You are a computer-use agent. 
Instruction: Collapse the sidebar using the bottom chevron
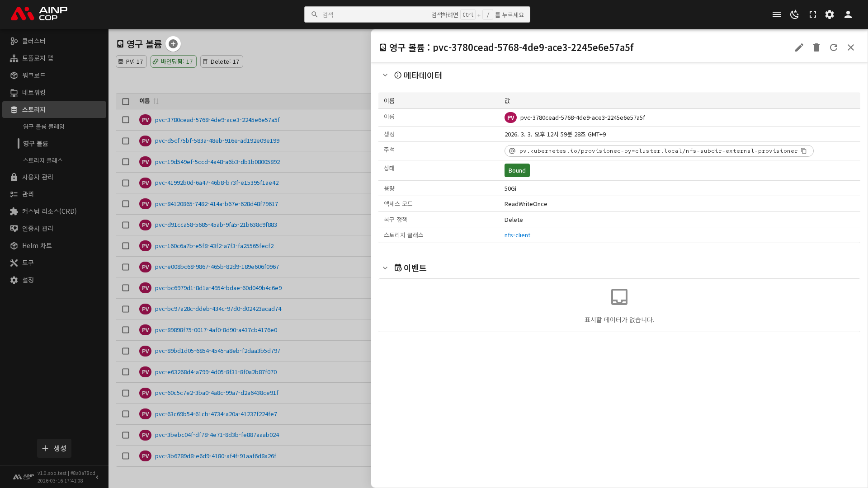point(97,477)
